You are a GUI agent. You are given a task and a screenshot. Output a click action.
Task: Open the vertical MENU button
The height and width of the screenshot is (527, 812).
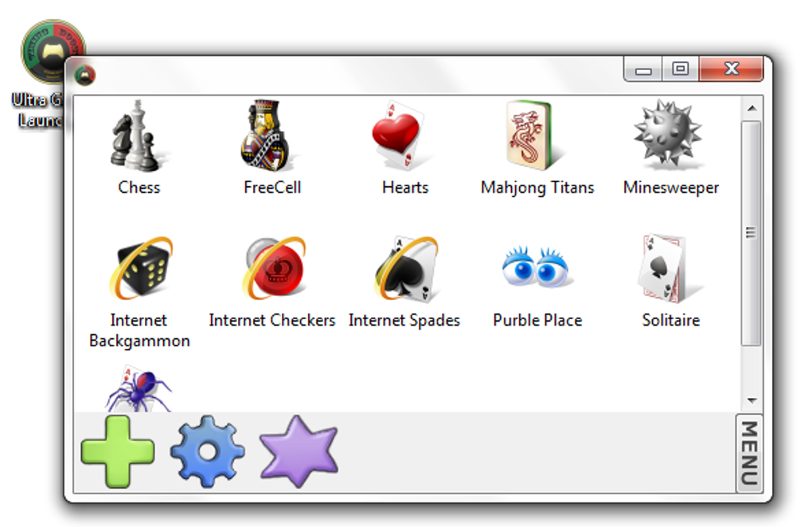(749, 453)
